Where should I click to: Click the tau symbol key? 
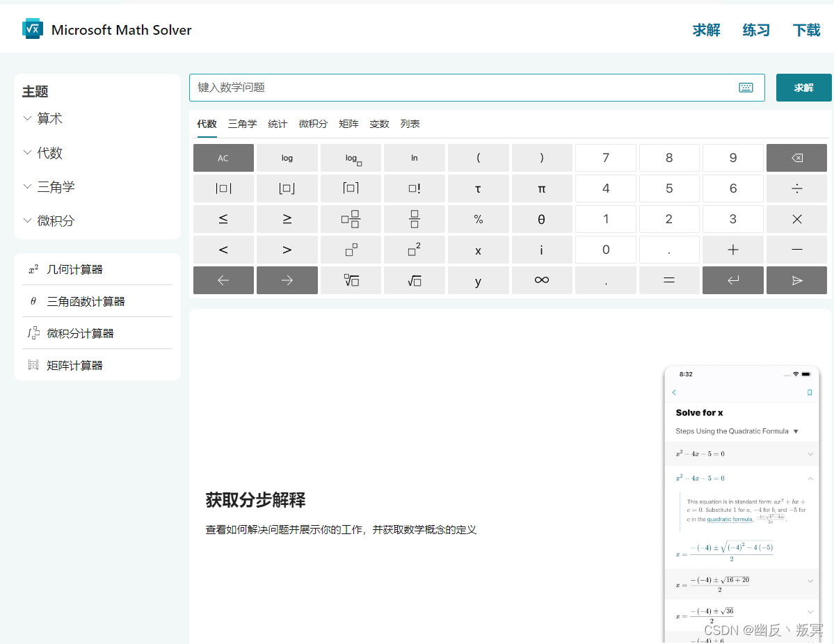tap(478, 188)
